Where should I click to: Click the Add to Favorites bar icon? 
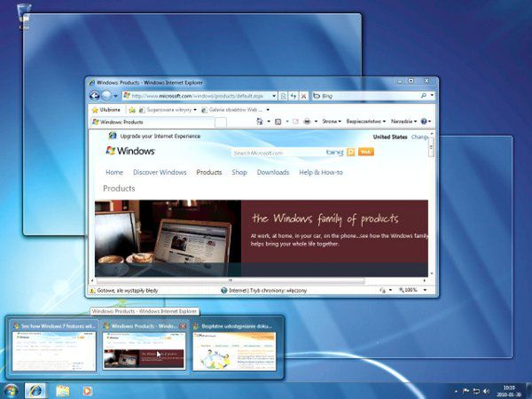pos(132,110)
